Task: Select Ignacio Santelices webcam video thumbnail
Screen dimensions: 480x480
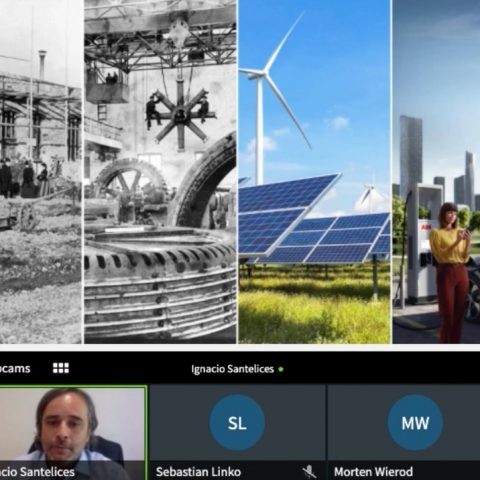Action: [x=73, y=433]
